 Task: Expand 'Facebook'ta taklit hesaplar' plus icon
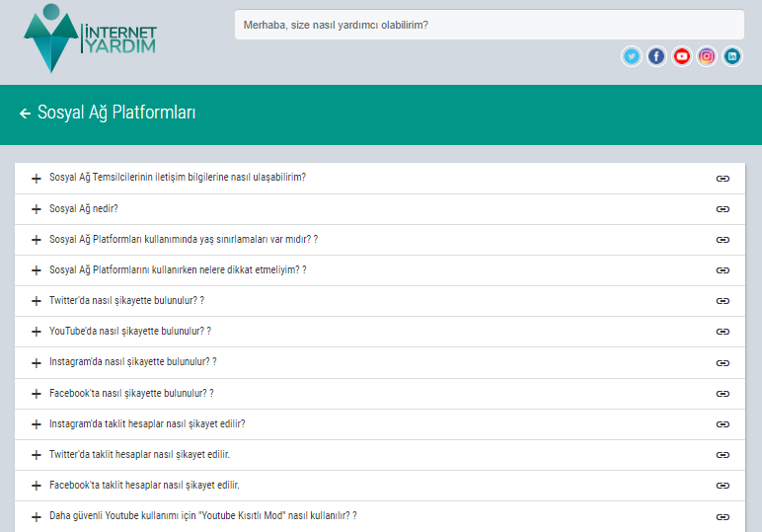[x=36, y=486]
